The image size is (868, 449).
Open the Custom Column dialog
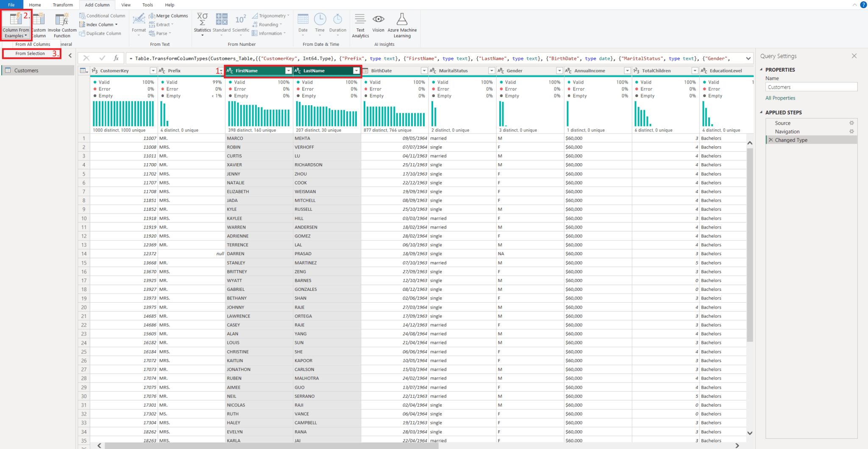tap(39, 25)
